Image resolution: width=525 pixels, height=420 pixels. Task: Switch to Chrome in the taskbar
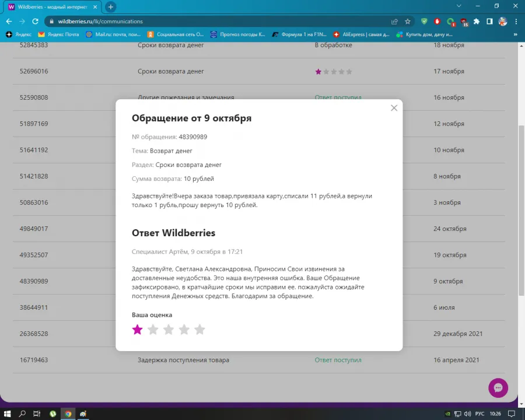(68, 414)
